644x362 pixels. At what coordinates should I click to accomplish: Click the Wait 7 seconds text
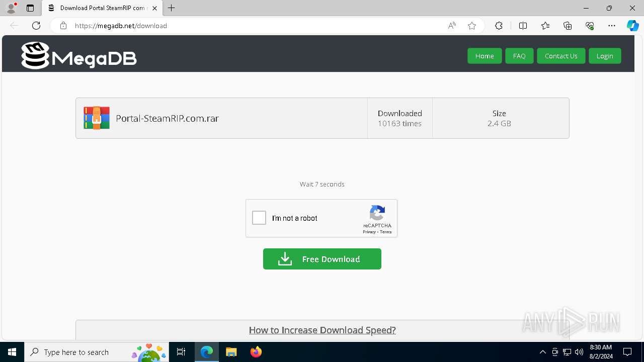322,184
